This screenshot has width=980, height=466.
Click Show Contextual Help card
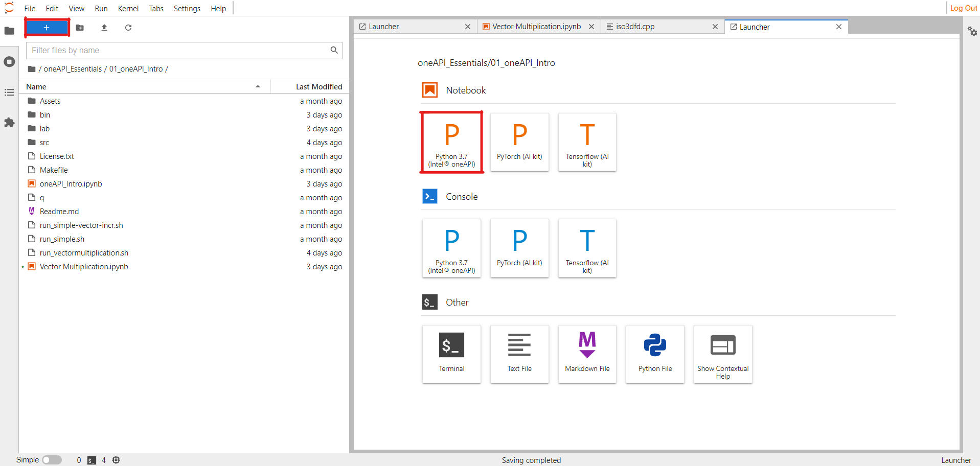(x=723, y=354)
